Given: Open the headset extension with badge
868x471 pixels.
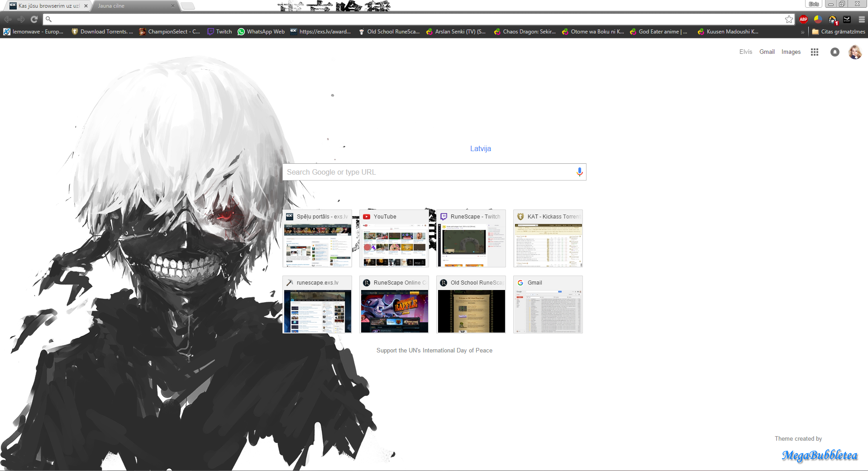Looking at the screenshot, I should point(833,19).
